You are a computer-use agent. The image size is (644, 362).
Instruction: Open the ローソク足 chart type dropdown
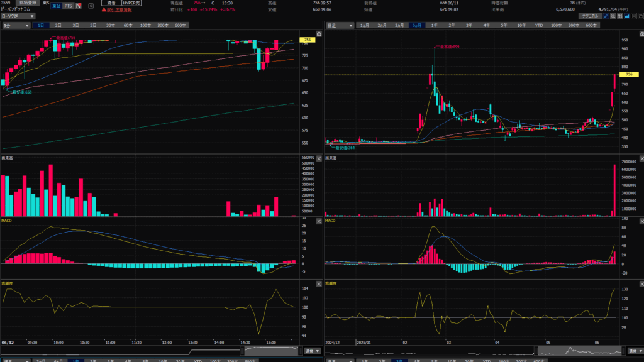pos(18,16)
